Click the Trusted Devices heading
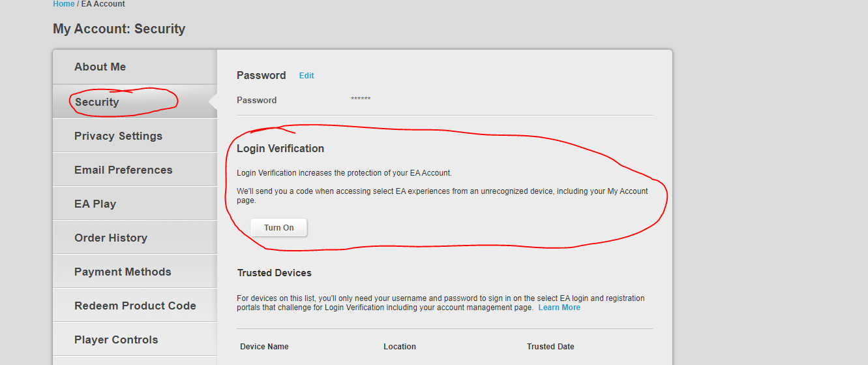 [275, 273]
